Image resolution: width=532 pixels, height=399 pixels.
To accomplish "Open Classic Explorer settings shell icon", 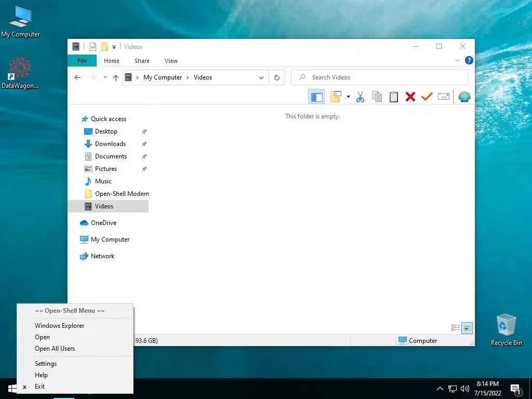I will [464, 97].
